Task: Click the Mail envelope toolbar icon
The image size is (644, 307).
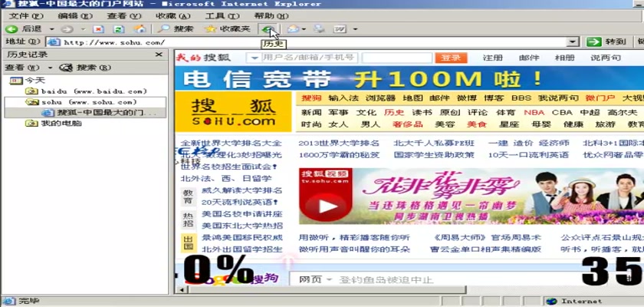Action: (293, 29)
